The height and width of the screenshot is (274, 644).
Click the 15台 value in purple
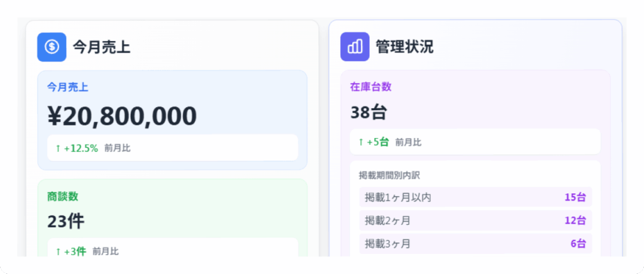pos(575,197)
